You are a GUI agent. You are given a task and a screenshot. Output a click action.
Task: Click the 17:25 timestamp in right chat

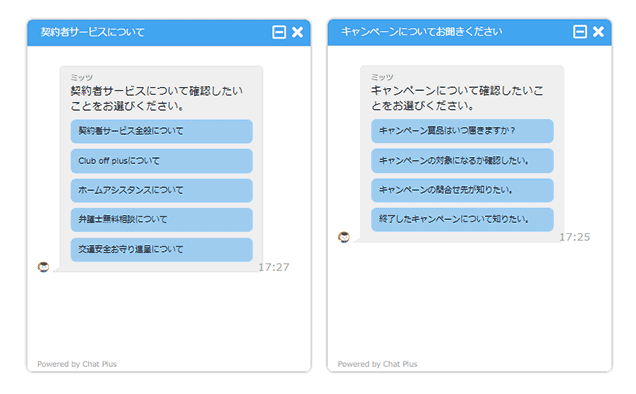click(575, 237)
